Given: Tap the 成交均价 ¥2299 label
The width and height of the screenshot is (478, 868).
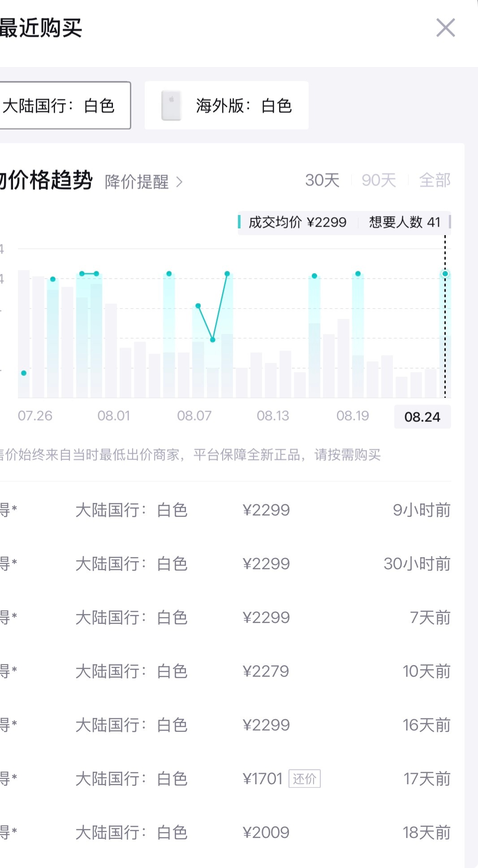Looking at the screenshot, I should point(297,222).
